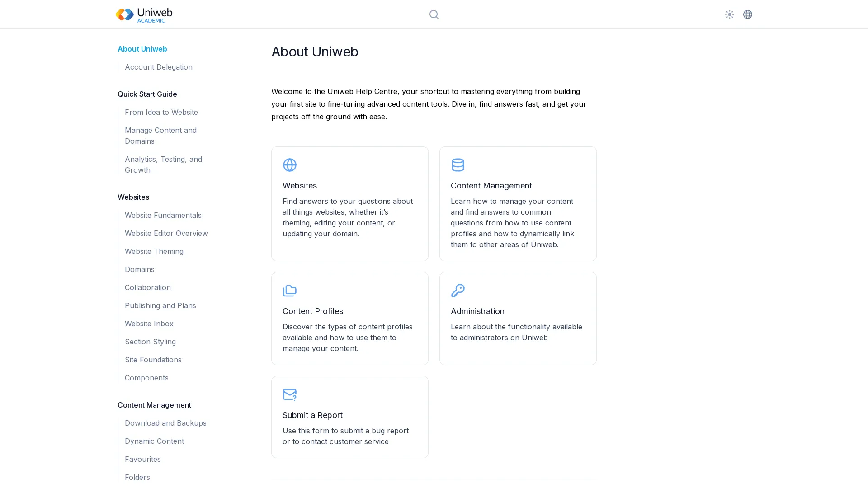Screen dimensions: 868x488
Task: Toggle light/dark theme with the sun icon
Action: click(729, 14)
